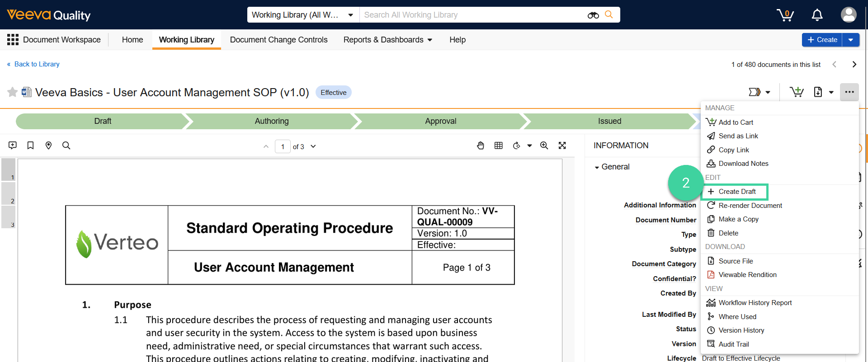Click the zoom in magnifier icon
Viewport: 868px width, 362px height.
pyautogui.click(x=544, y=146)
